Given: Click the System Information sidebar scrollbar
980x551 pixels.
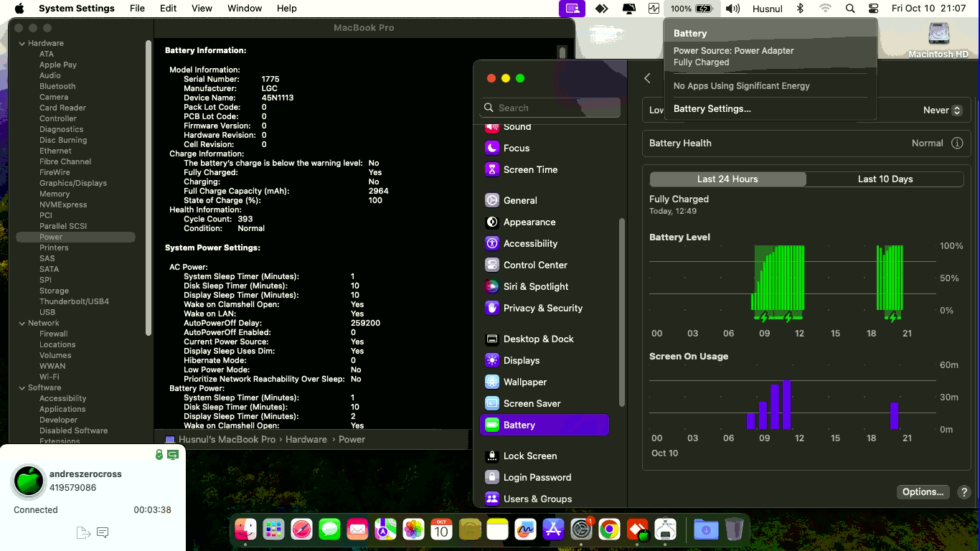Looking at the screenshot, I should click(149, 187).
